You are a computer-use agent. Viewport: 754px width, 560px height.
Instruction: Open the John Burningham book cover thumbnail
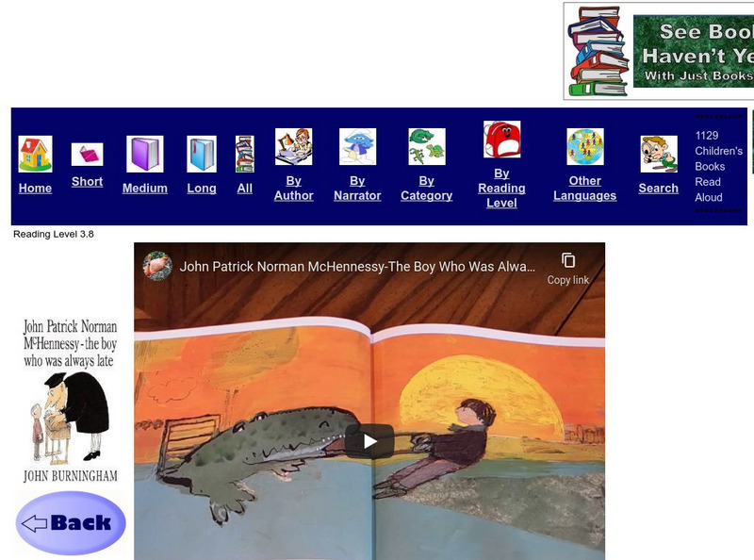click(x=71, y=401)
